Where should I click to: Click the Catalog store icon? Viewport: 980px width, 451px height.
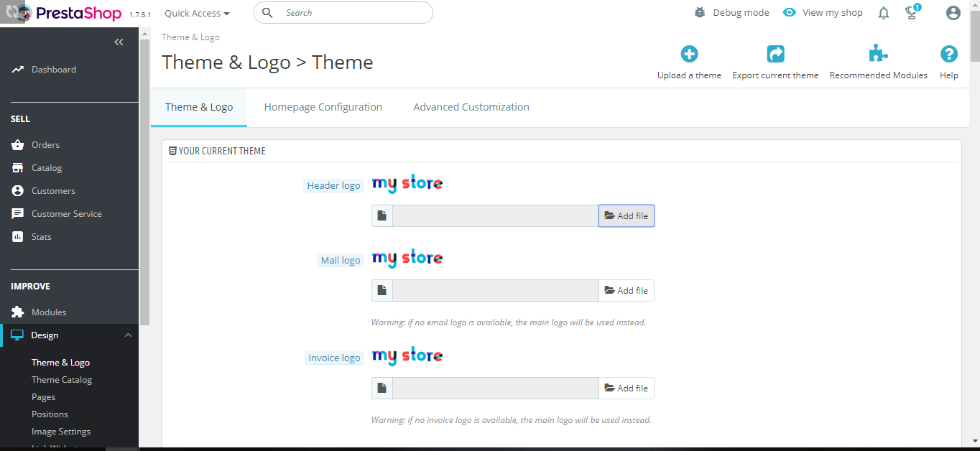18,168
